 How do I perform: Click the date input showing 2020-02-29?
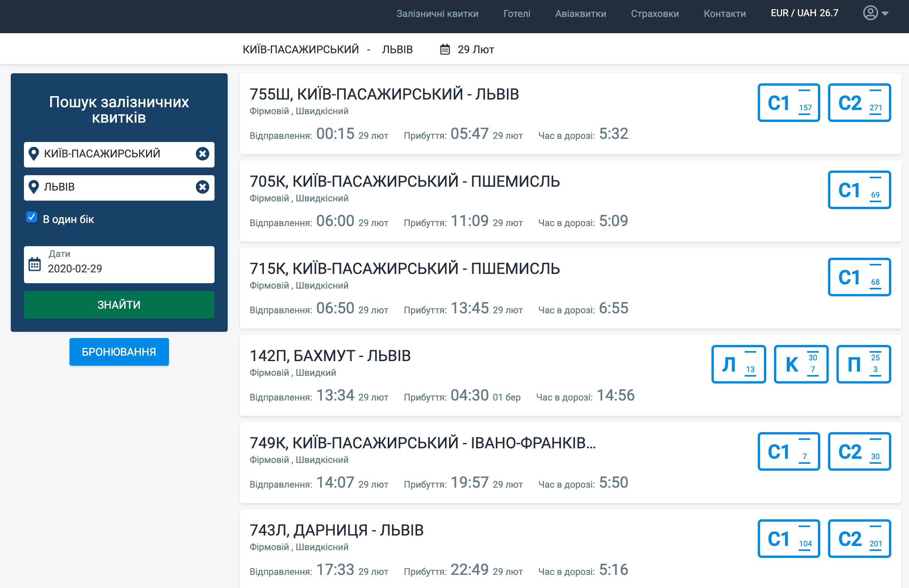(119, 265)
